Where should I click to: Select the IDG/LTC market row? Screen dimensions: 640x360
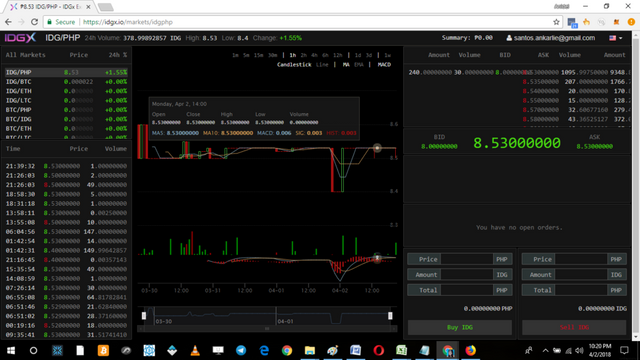[66, 100]
